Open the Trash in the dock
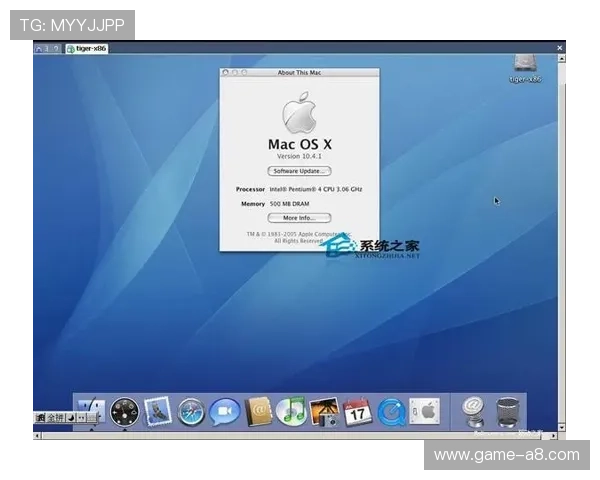 (x=508, y=410)
